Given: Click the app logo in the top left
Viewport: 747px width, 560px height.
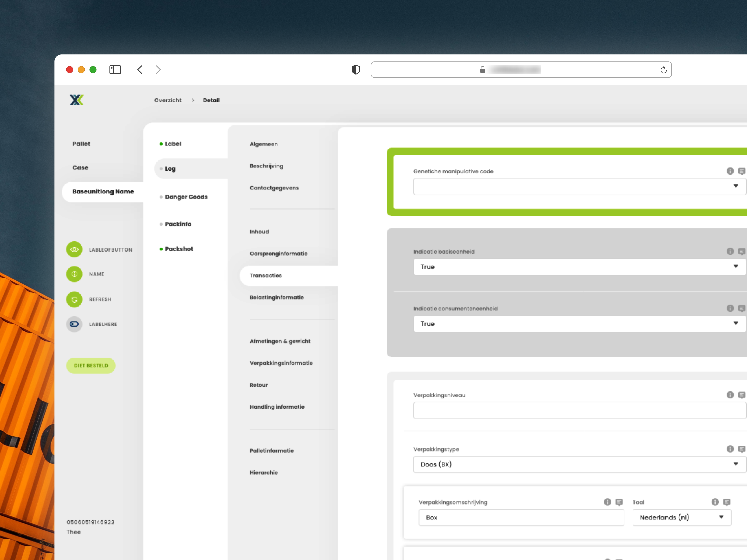Looking at the screenshot, I should (76, 100).
